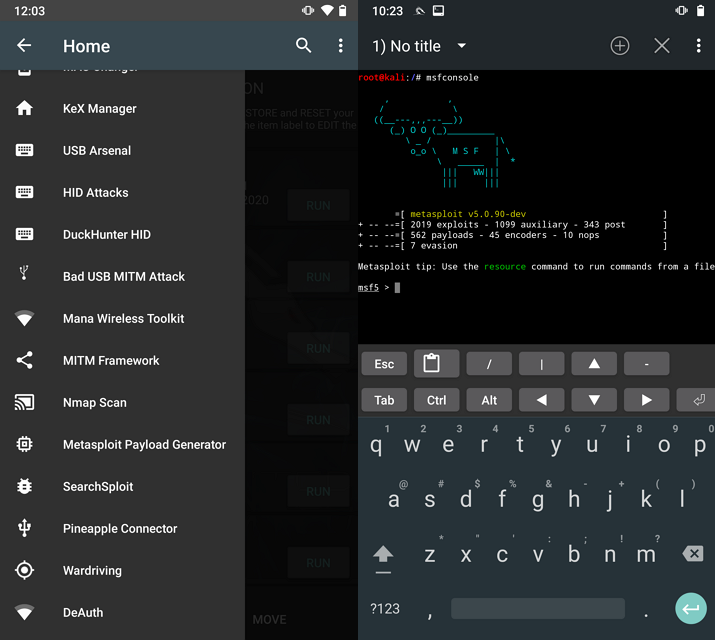The image size is (715, 640).
Task: Toggle the Ctrl modifier key
Action: click(x=436, y=400)
